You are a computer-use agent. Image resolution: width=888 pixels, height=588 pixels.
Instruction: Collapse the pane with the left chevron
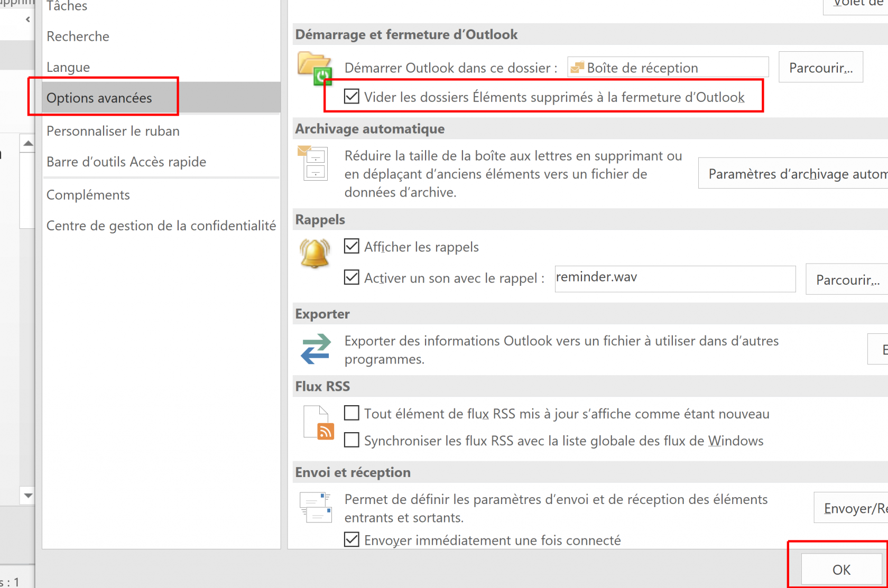pos(27,20)
